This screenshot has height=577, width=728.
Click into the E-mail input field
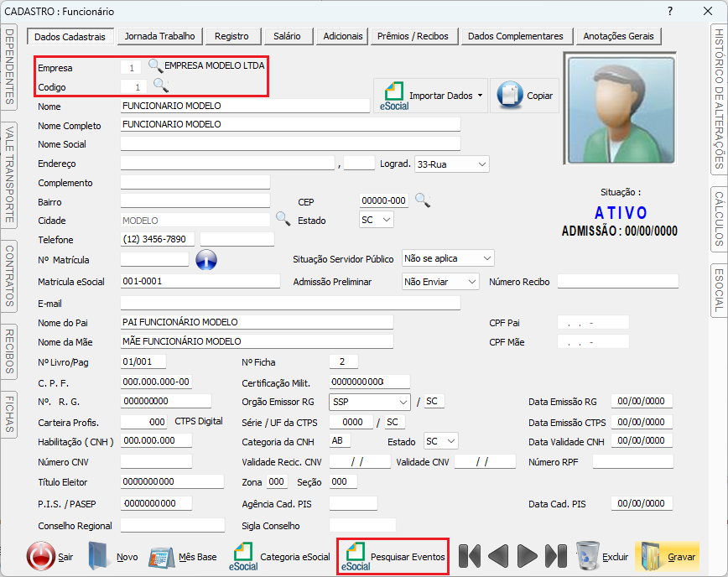coord(290,304)
